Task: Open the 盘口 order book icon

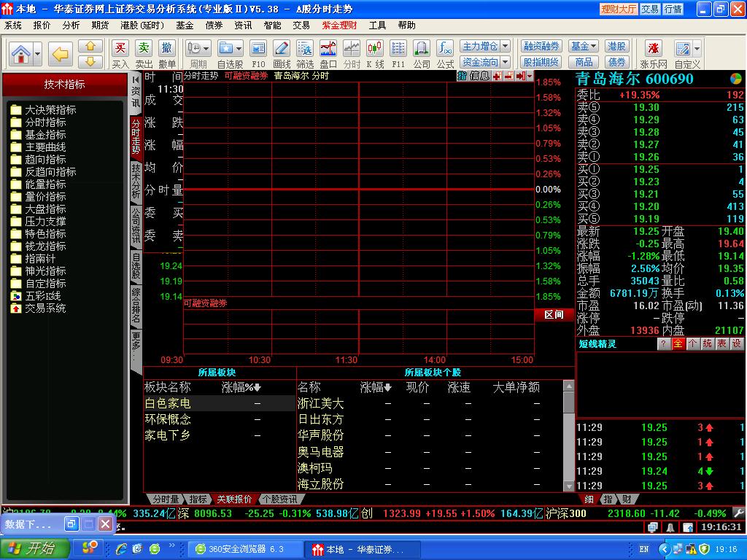Action: coord(328,48)
